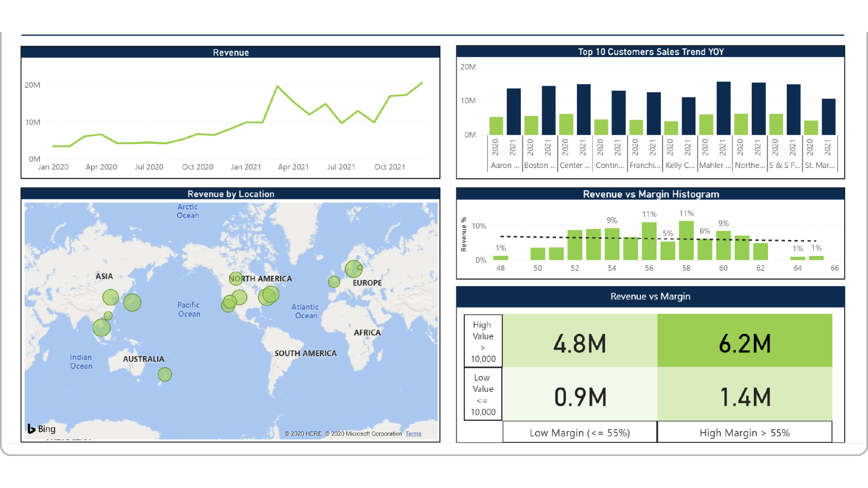Select the 1% histogram bar at margin 48
The image size is (868, 488).
pyautogui.click(x=500, y=258)
